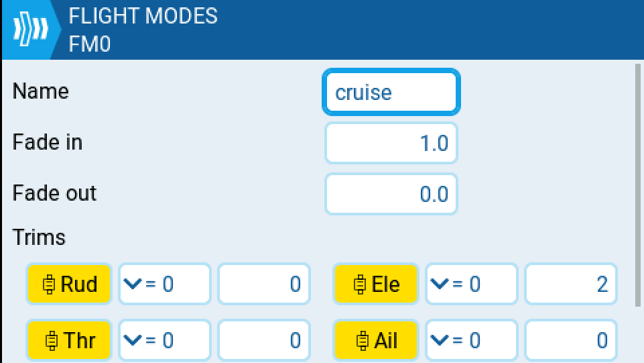
Task: Toggle the Ail trim button
Action: click(376, 340)
